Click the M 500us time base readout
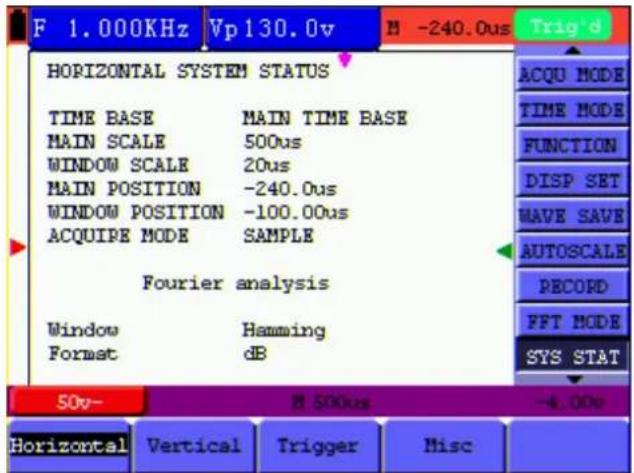Viewport: 634px width, 473px height. tap(331, 403)
